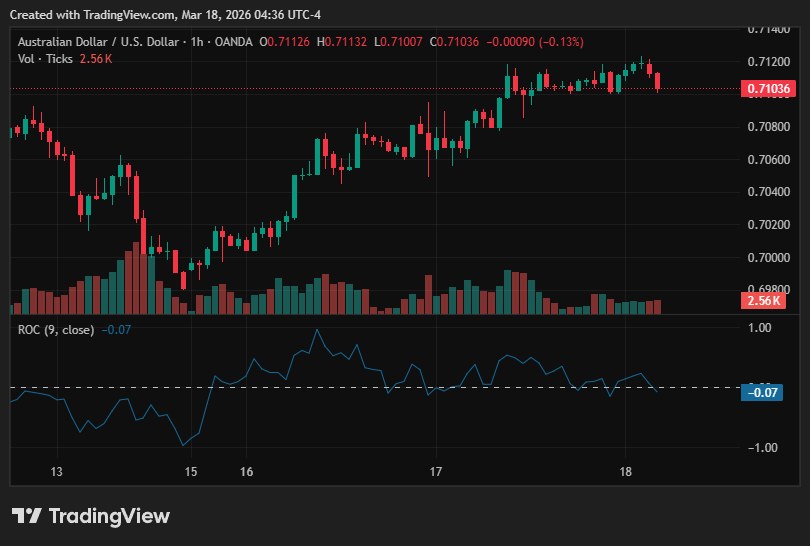The height and width of the screenshot is (546, 810).
Task: Click the 1.00 level on ROC scale
Action: click(759, 327)
